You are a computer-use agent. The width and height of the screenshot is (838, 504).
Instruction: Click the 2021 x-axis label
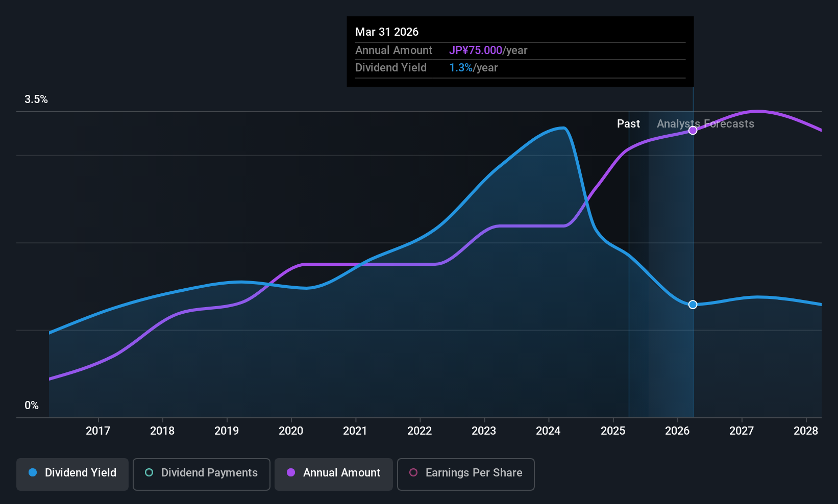(x=355, y=431)
